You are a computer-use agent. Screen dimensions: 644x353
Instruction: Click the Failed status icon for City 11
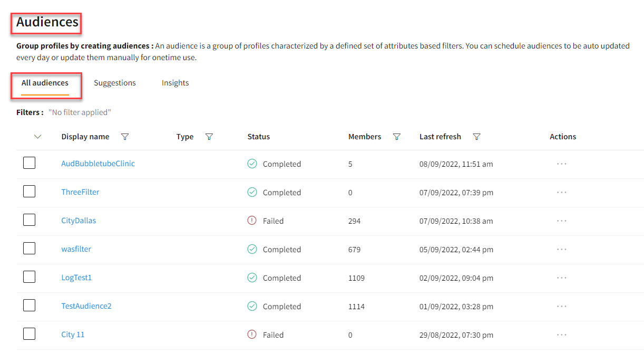coord(252,335)
